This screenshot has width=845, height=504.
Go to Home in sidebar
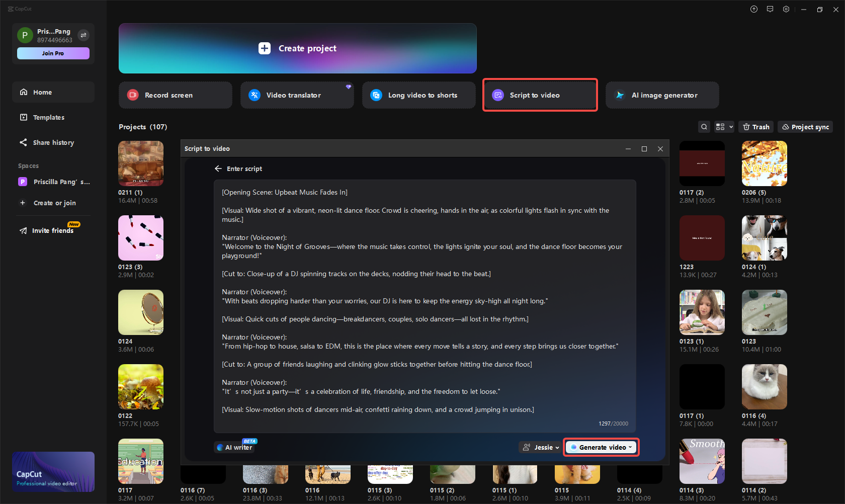(x=53, y=92)
